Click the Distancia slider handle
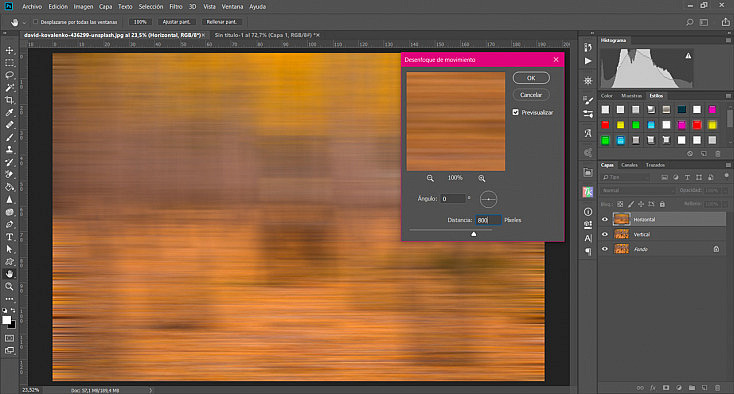The width and height of the screenshot is (734, 394). (x=474, y=234)
